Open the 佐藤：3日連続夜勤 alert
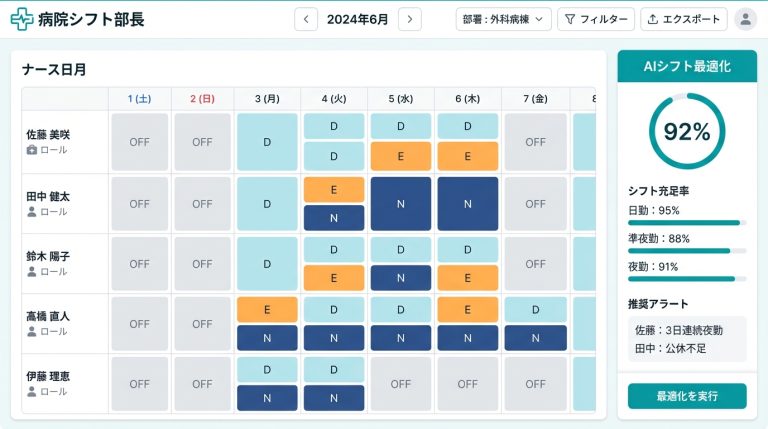The image size is (768, 429). point(679,330)
